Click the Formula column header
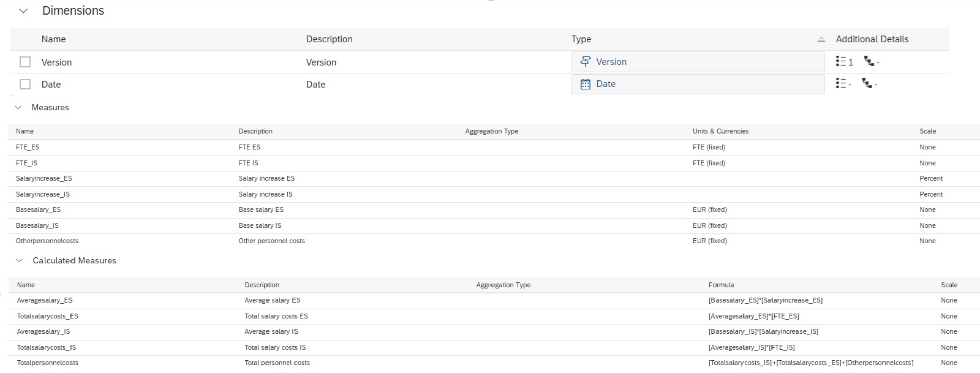The width and height of the screenshot is (980, 373). pos(721,285)
